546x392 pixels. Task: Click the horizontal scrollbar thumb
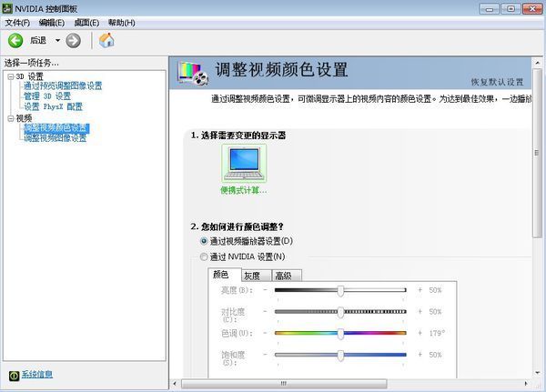(x=284, y=384)
